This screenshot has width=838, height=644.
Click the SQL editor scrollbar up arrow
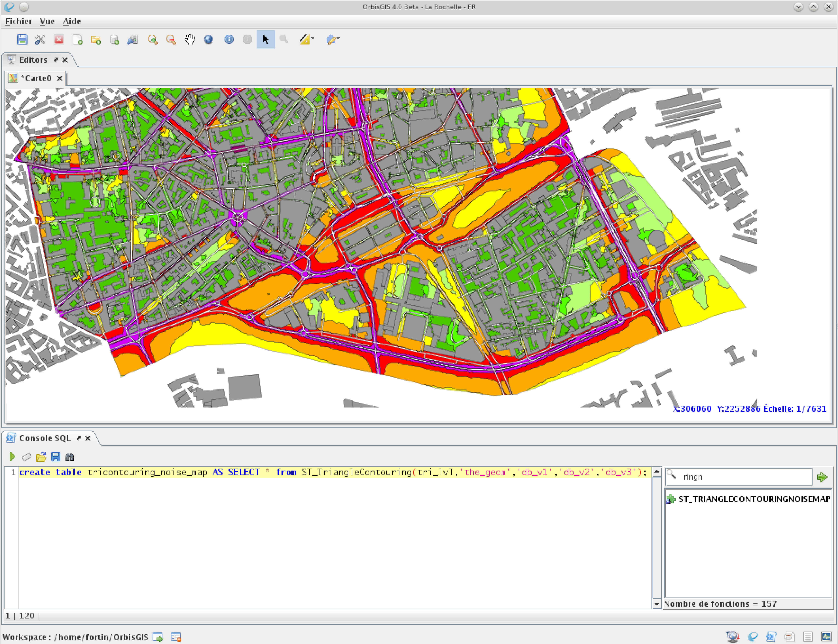[657, 472]
